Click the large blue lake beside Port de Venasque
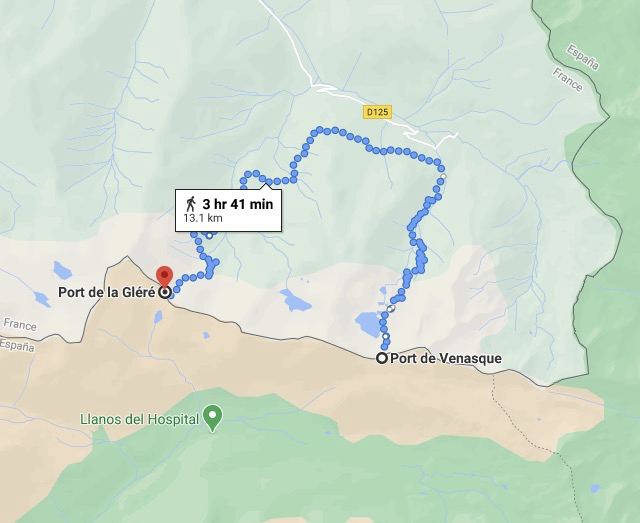640x523 pixels. pyautogui.click(x=369, y=324)
